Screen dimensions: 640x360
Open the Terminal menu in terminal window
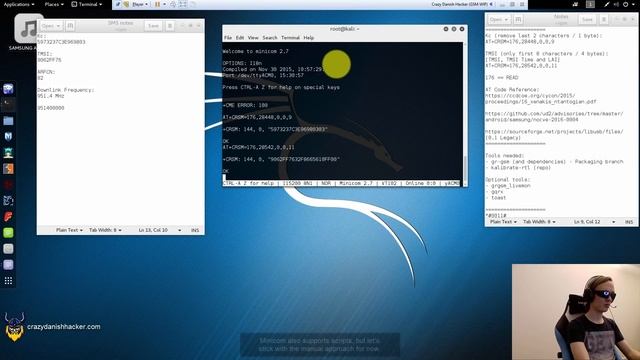point(291,38)
